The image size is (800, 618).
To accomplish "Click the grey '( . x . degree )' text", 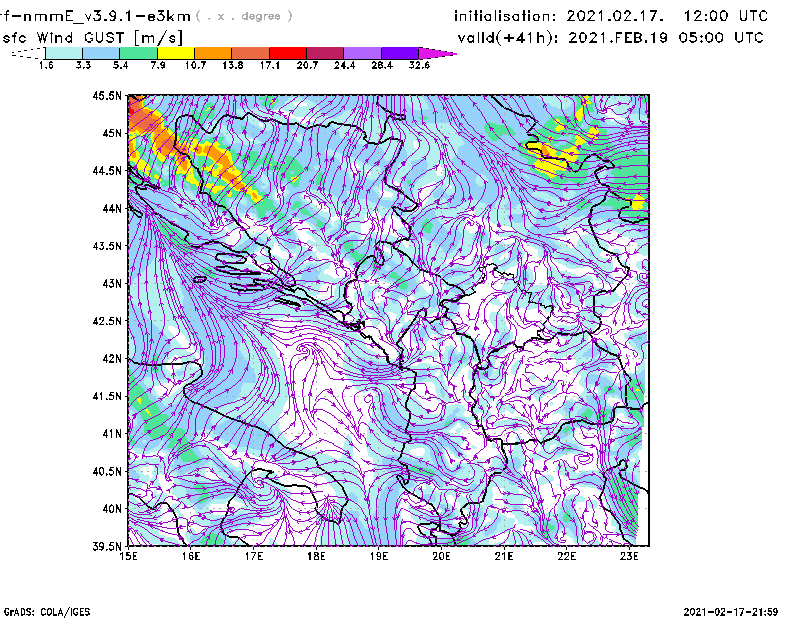I will (x=244, y=16).
